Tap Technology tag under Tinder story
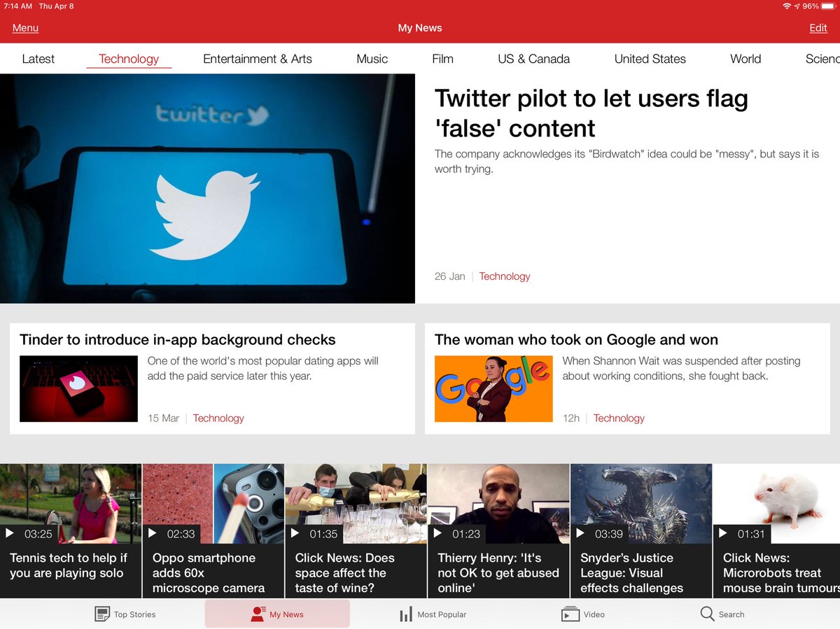Image resolution: width=840 pixels, height=629 pixels. (218, 418)
